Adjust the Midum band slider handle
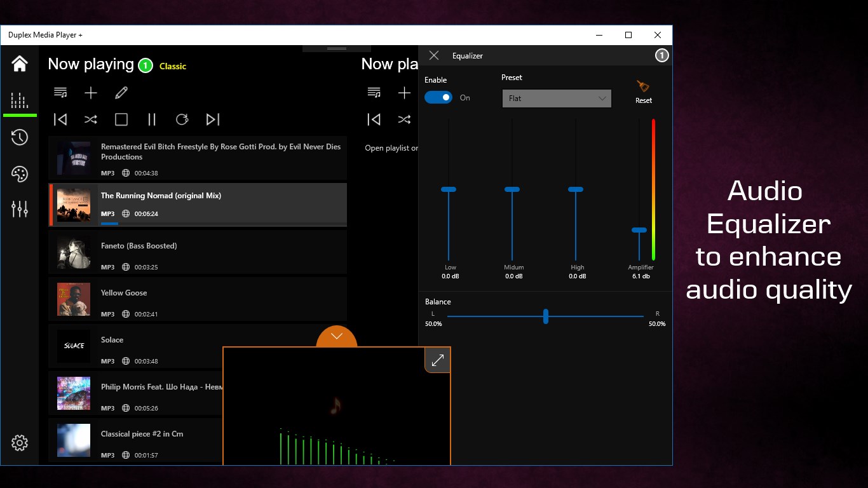868x488 pixels. pos(512,189)
